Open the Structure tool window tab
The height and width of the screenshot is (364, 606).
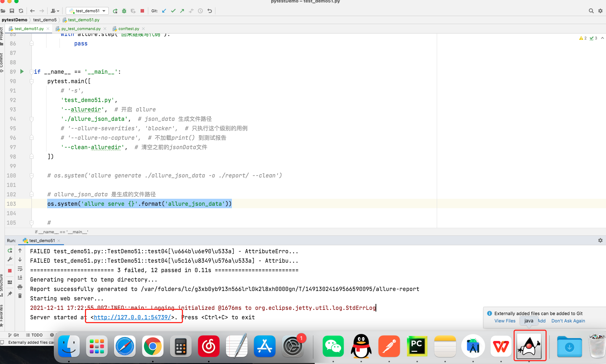tap(2, 285)
